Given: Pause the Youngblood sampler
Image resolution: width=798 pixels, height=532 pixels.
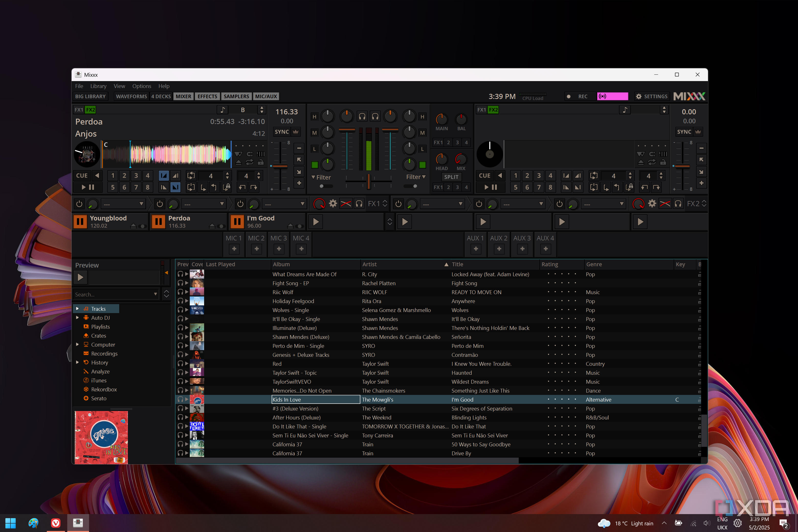Looking at the screenshot, I should click(80, 221).
